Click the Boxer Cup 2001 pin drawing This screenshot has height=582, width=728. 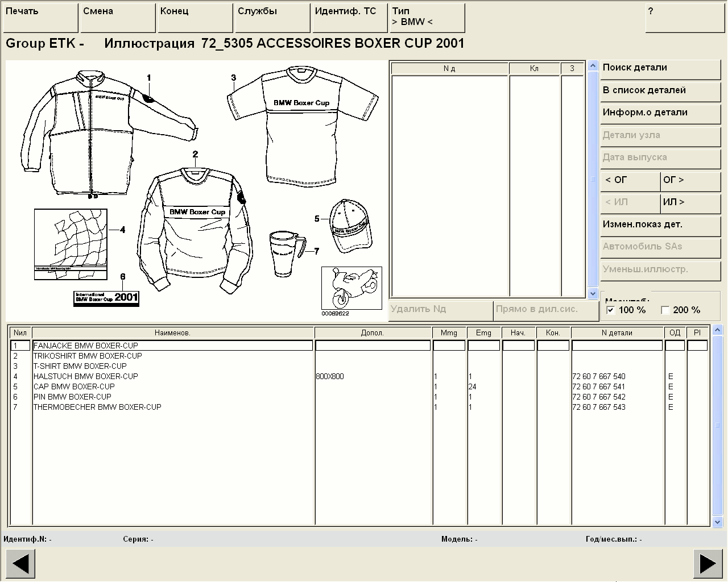[106, 298]
